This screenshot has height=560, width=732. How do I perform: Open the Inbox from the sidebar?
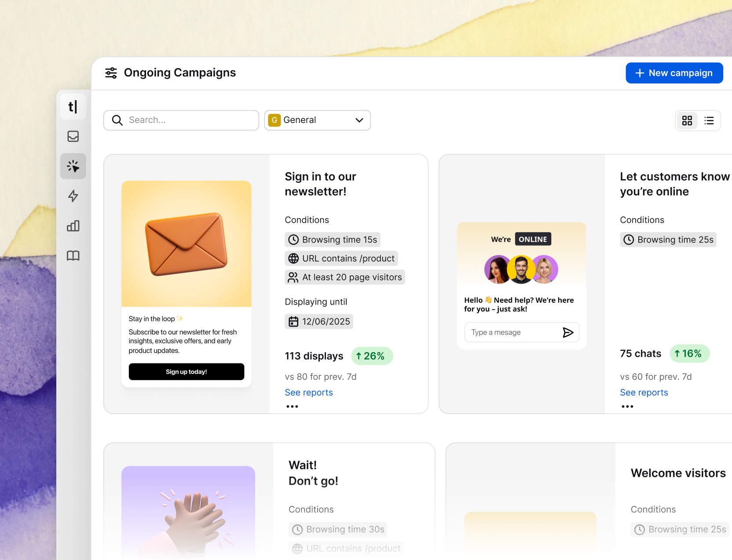coord(73,136)
